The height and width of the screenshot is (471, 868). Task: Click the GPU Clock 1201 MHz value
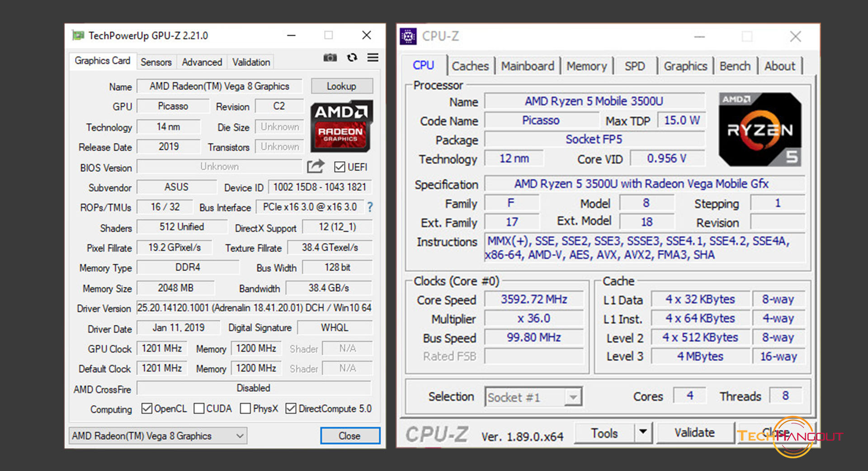coord(161,348)
